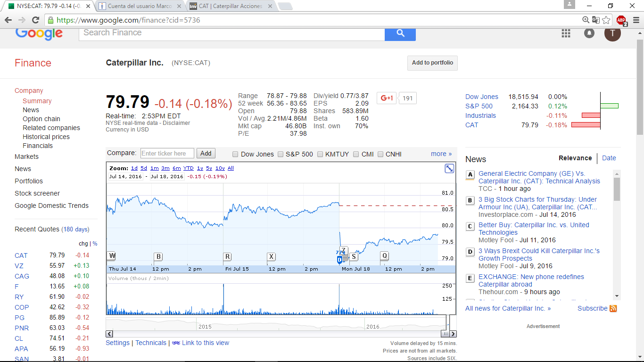
Task: Expand chart to full screen icon
Action: tap(449, 168)
